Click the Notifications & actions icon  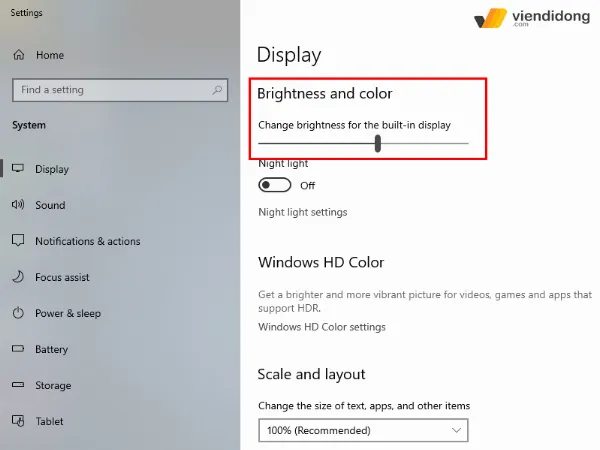click(x=18, y=241)
